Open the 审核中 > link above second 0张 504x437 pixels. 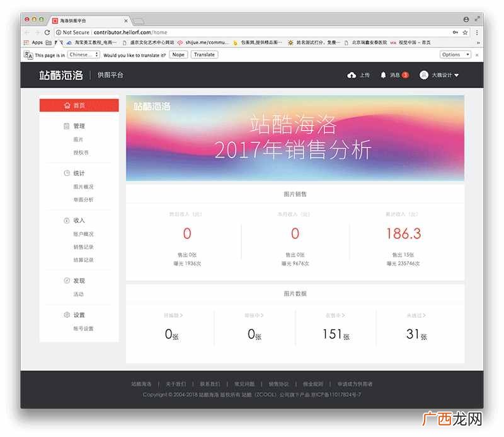[254, 315]
